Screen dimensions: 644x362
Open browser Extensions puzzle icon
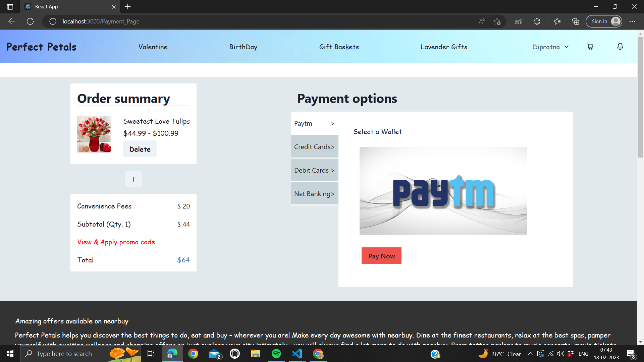[537, 21]
